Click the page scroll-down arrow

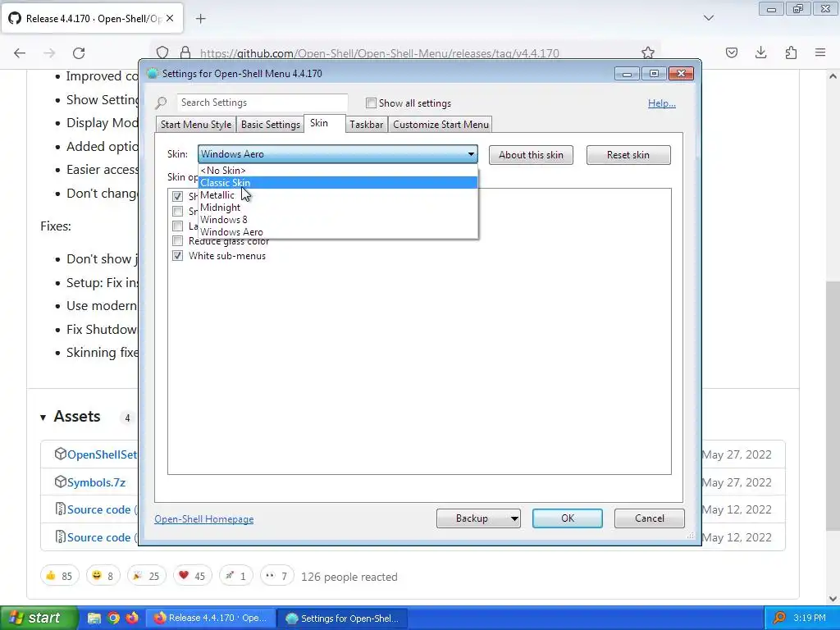[833, 598]
